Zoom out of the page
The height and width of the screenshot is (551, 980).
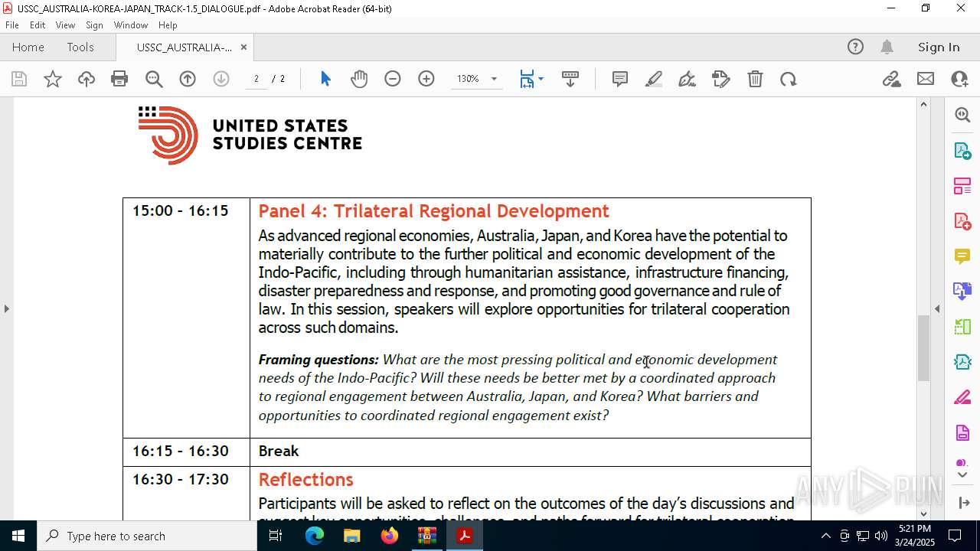point(393,79)
